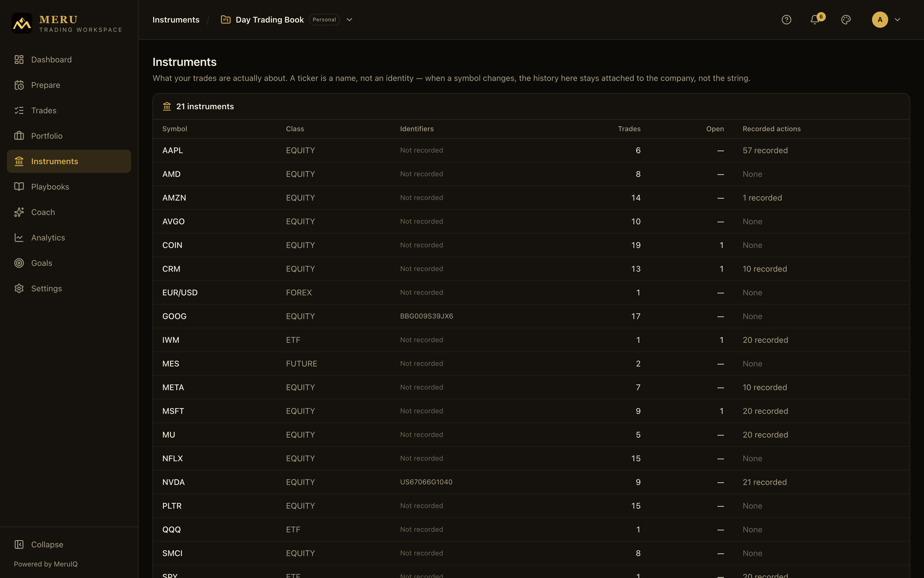Click the Personal badge
The image size is (924, 578).
(x=324, y=19)
